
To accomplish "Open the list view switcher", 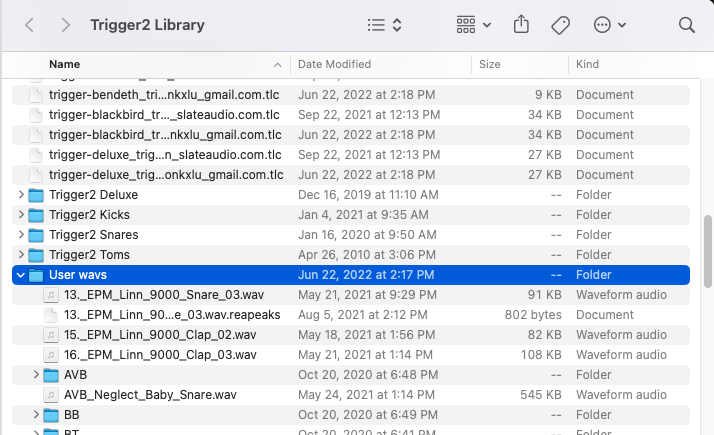I will (384, 25).
